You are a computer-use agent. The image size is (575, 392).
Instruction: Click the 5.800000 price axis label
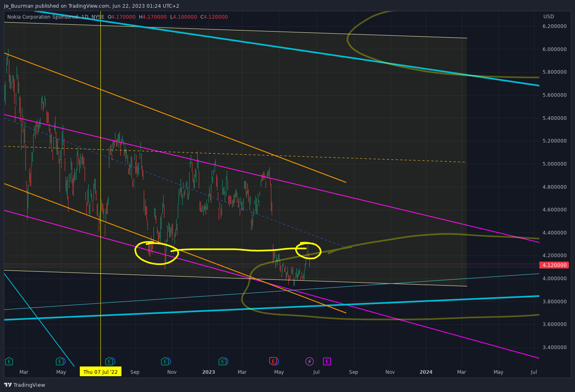click(x=554, y=72)
